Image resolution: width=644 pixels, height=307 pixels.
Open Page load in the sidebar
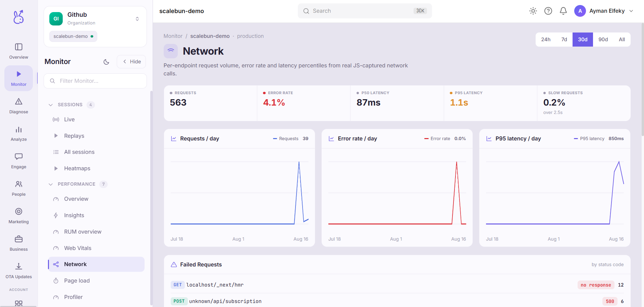(x=96, y=281)
